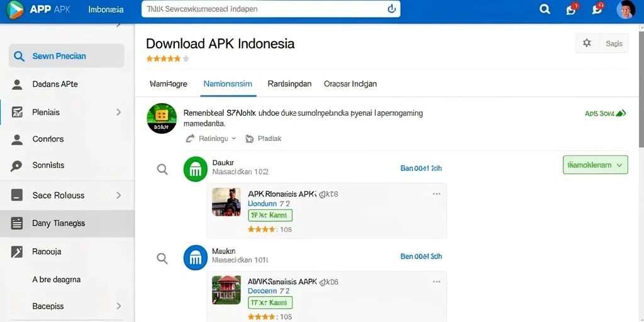Expand the Sace Roleuss sidebar chevron
This screenshot has height=322, width=644.
coord(119,195)
